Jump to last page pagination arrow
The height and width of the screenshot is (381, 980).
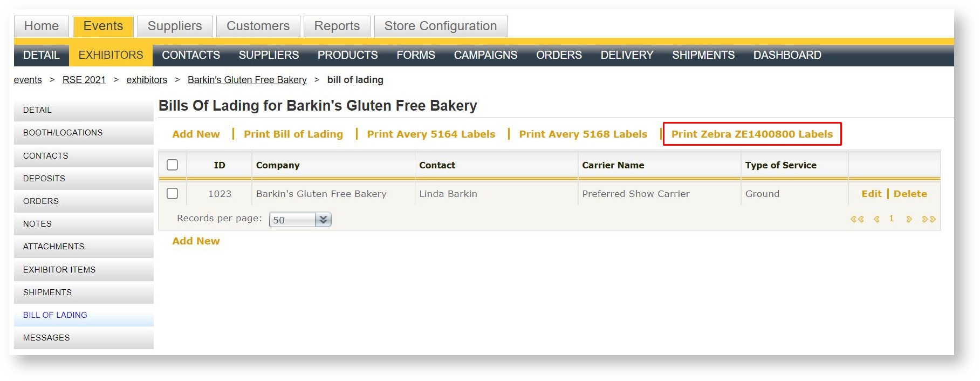click(x=929, y=219)
